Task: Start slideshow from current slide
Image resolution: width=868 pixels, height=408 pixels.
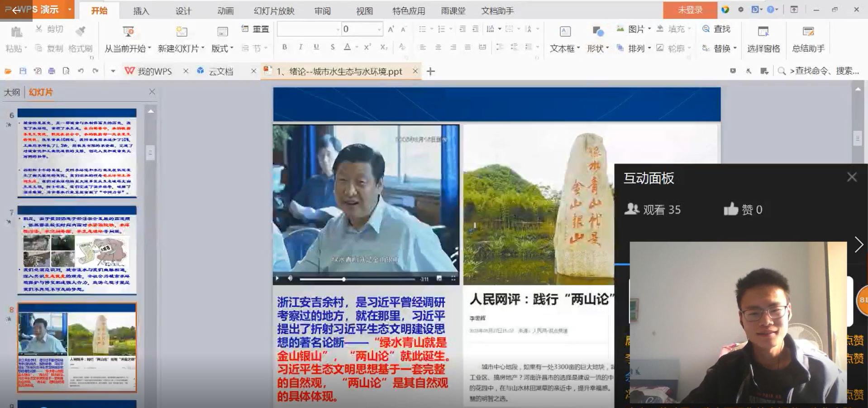Action: (128, 38)
